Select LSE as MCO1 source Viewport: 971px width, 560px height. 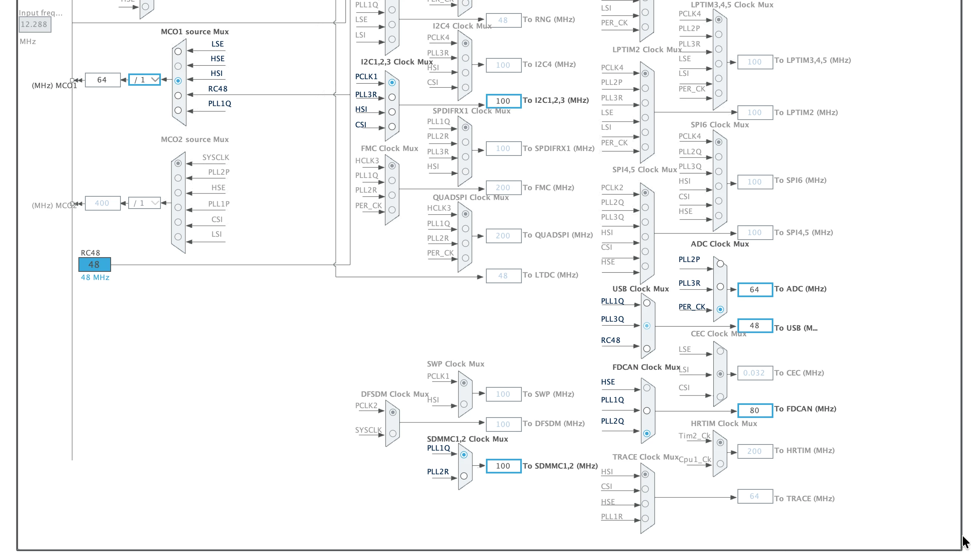178,51
